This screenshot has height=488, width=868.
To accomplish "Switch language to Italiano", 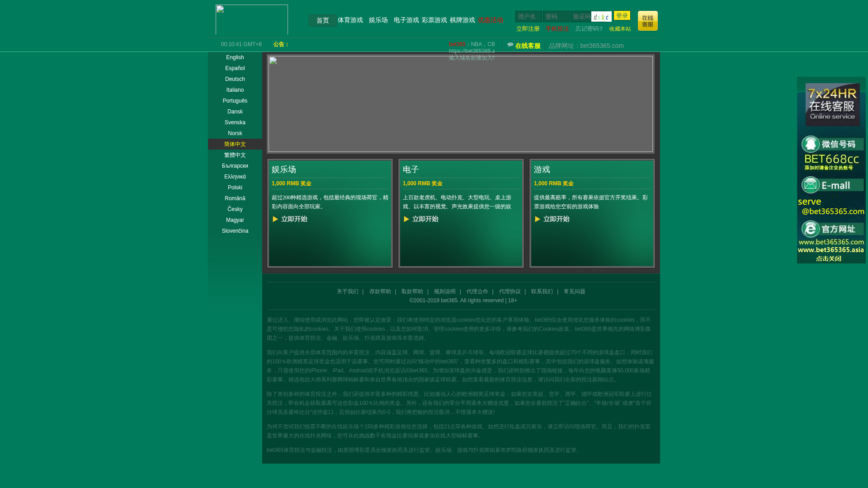I will pyautogui.click(x=235, y=90).
